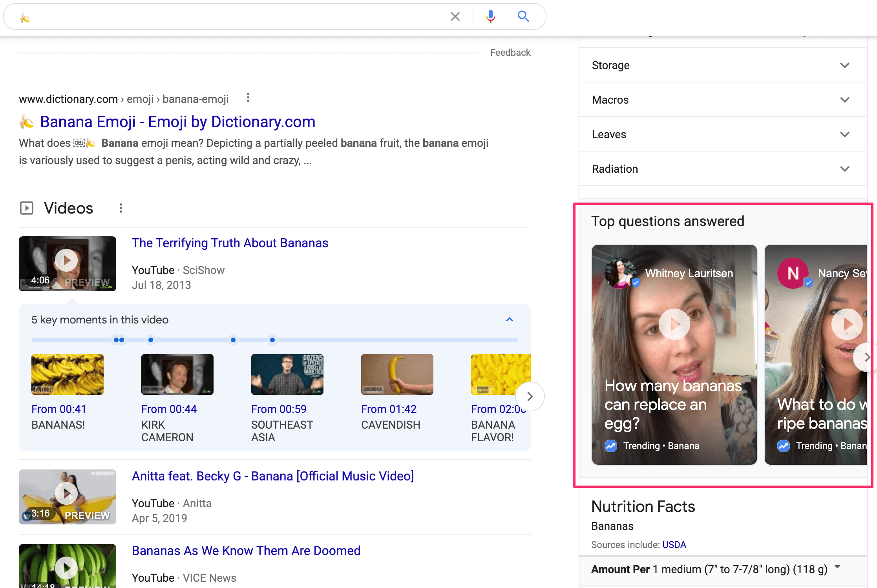Start voice search with the microphone icon
The width and height of the screenshot is (877, 588).
tap(490, 16)
